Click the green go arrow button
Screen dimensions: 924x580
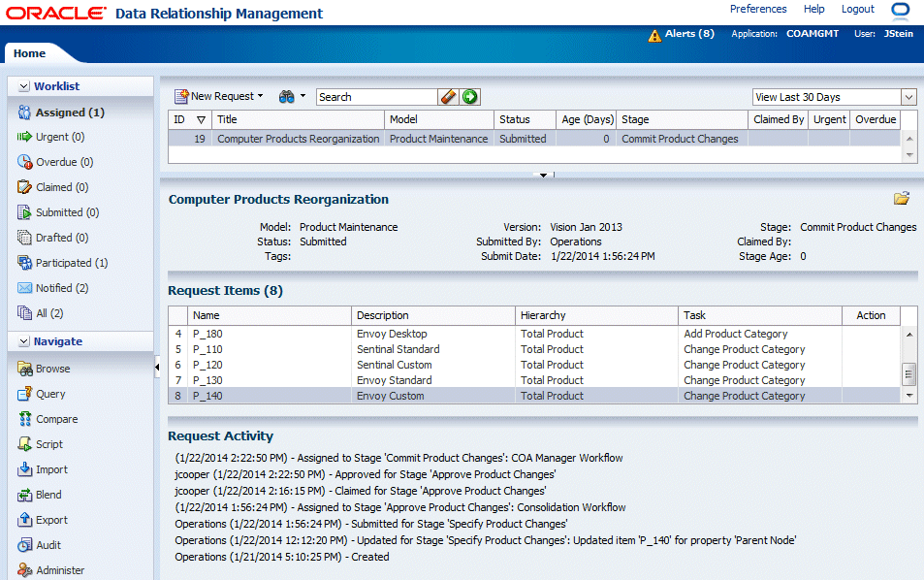470,96
